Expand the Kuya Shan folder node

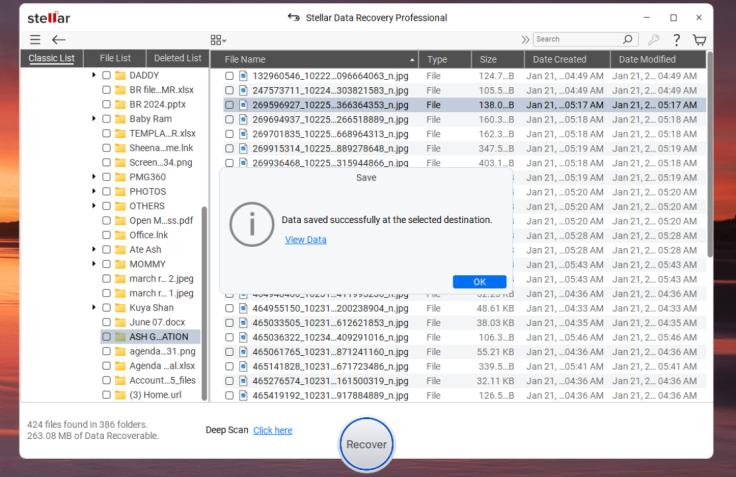(94, 308)
